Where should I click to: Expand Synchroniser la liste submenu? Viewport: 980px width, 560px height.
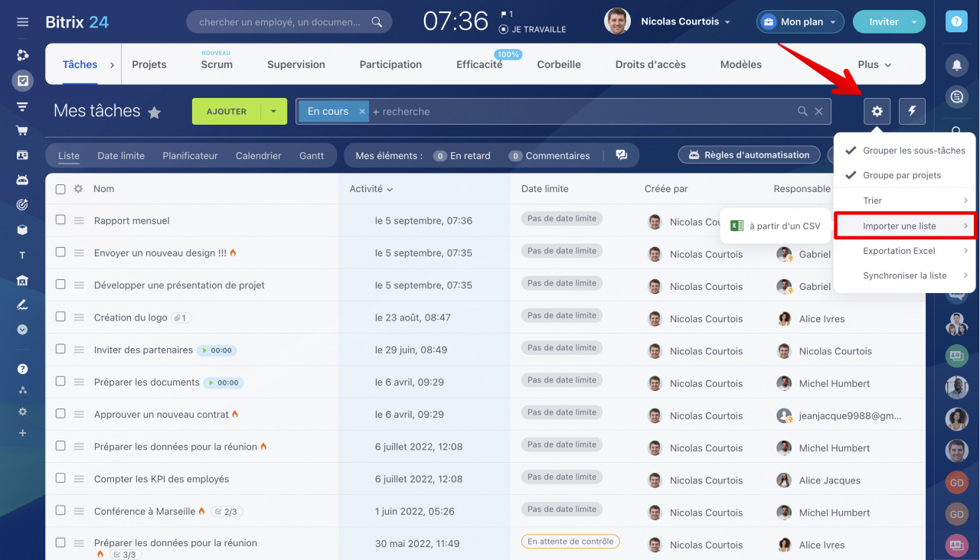904,275
